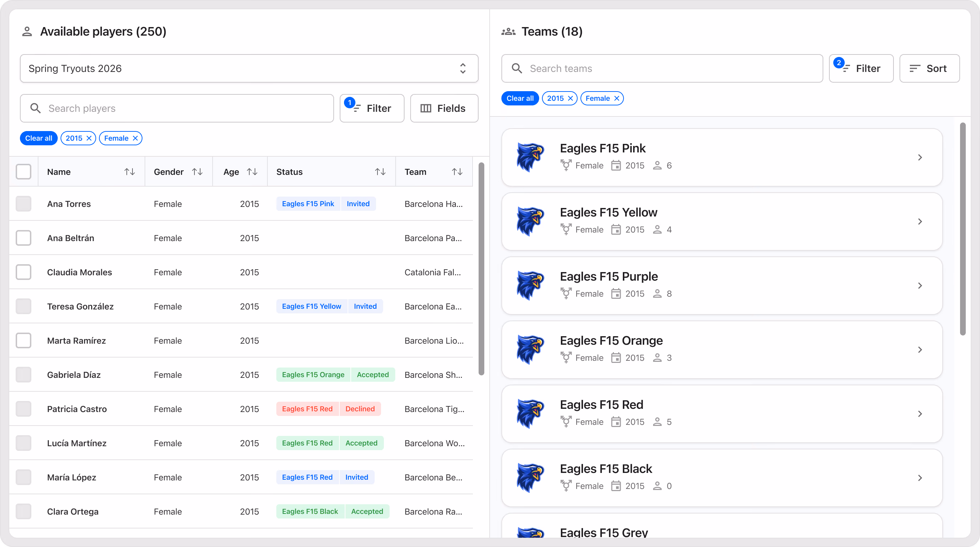Click player count icon on Eagles F15 Black card

tap(657, 486)
